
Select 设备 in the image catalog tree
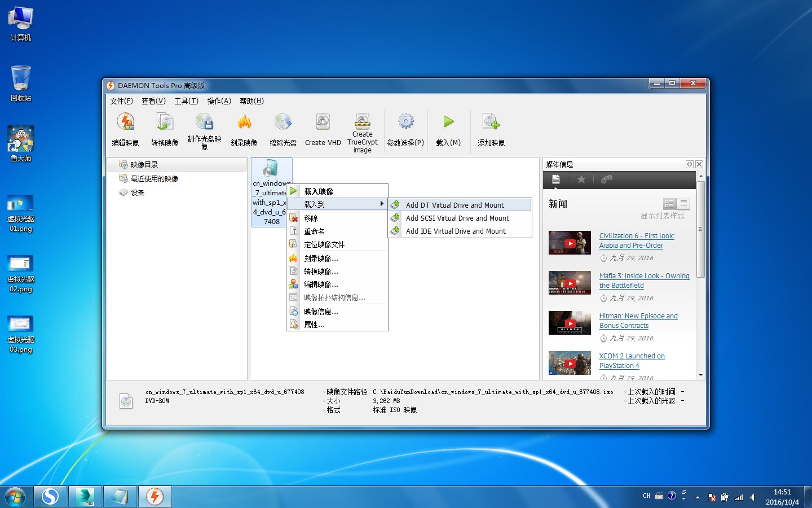(137, 192)
